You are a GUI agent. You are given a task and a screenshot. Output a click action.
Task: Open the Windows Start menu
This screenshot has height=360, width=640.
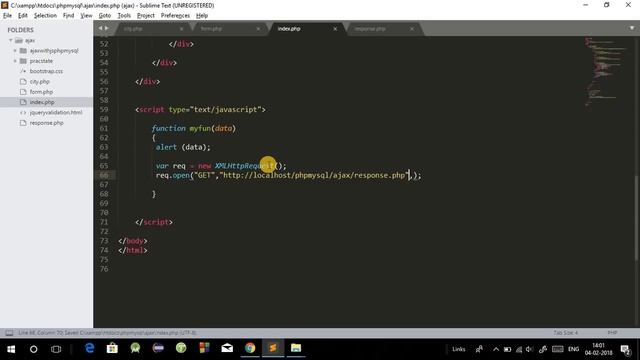[11, 349]
